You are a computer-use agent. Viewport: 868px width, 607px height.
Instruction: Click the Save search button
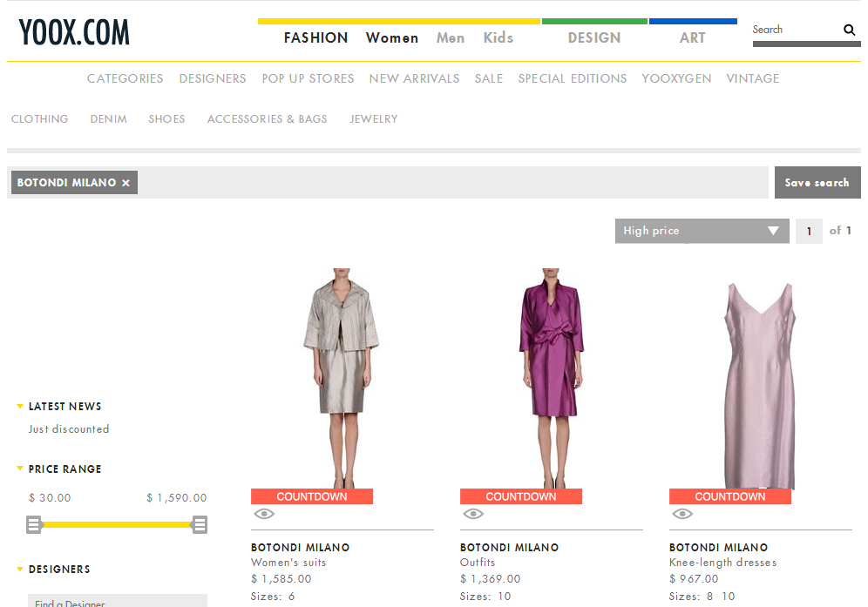point(817,183)
